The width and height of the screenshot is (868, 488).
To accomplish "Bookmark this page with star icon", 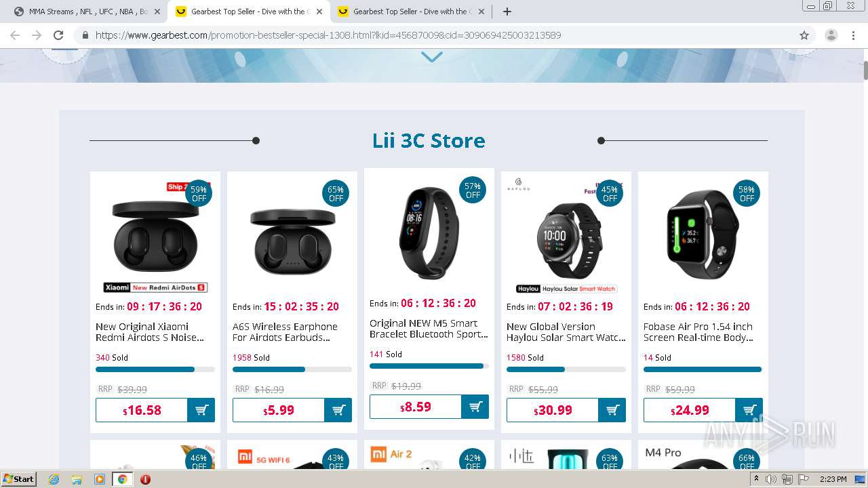I will [804, 35].
